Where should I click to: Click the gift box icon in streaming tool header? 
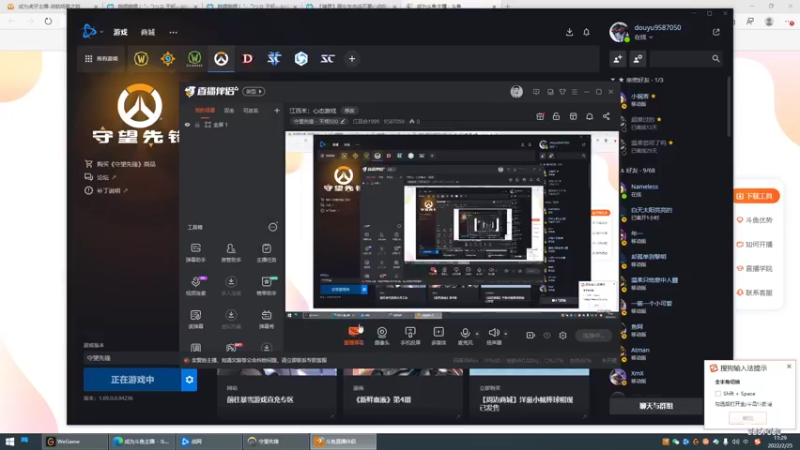point(540,116)
